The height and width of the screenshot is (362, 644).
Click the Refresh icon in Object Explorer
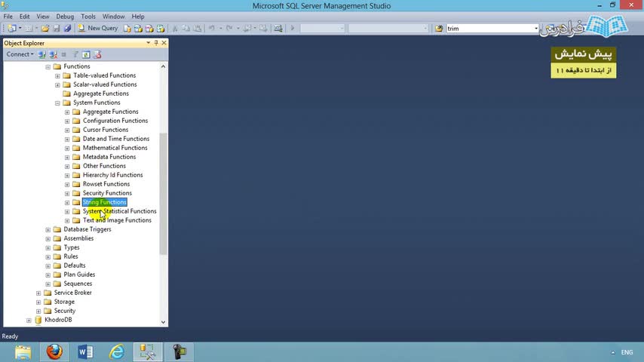pyautogui.click(x=86, y=54)
